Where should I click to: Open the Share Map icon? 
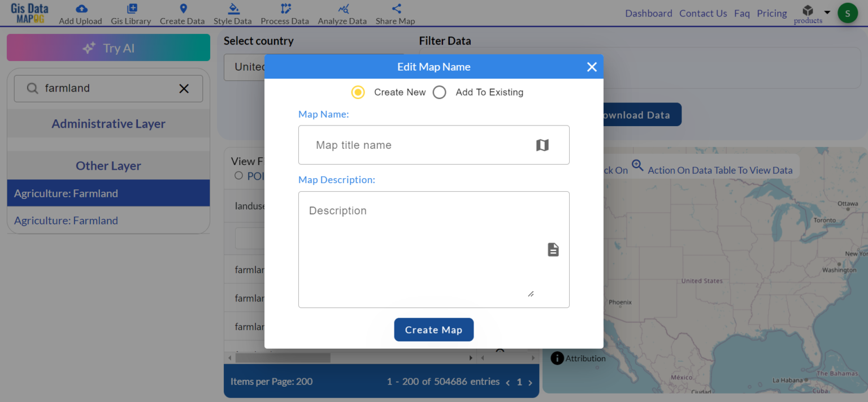coord(396,8)
